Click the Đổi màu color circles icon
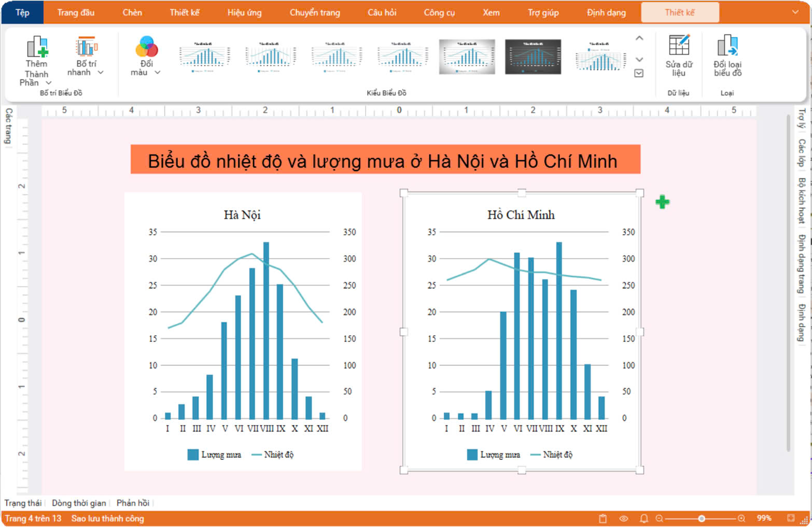 coord(146,47)
